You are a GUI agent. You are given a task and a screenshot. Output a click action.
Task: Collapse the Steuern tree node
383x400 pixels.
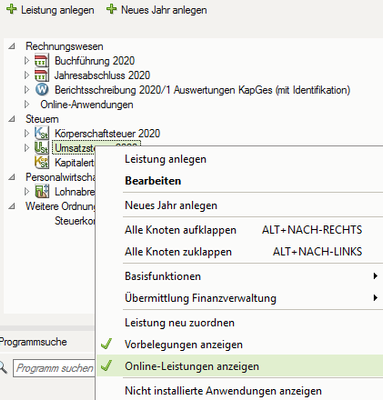pos(12,119)
